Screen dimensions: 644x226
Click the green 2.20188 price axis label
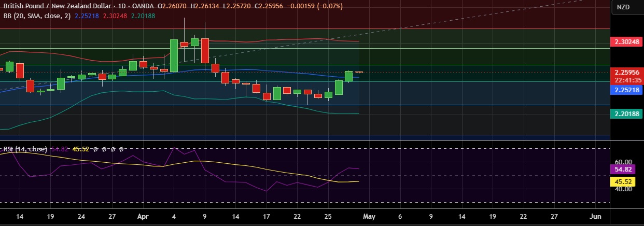[x=627, y=114]
